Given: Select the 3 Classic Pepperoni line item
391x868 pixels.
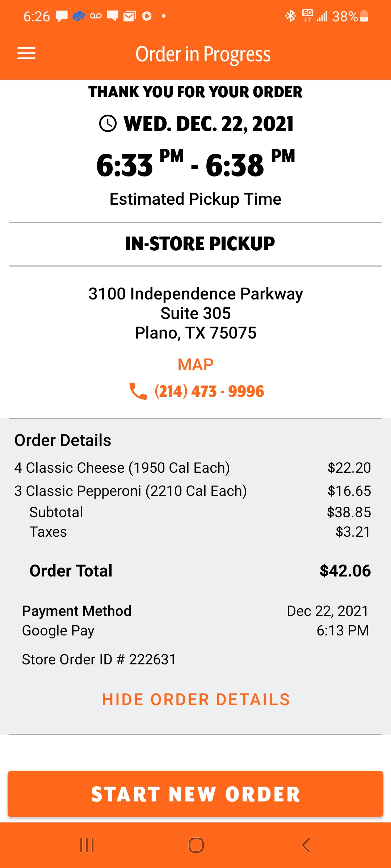Looking at the screenshot, I should tap(130, 491).
